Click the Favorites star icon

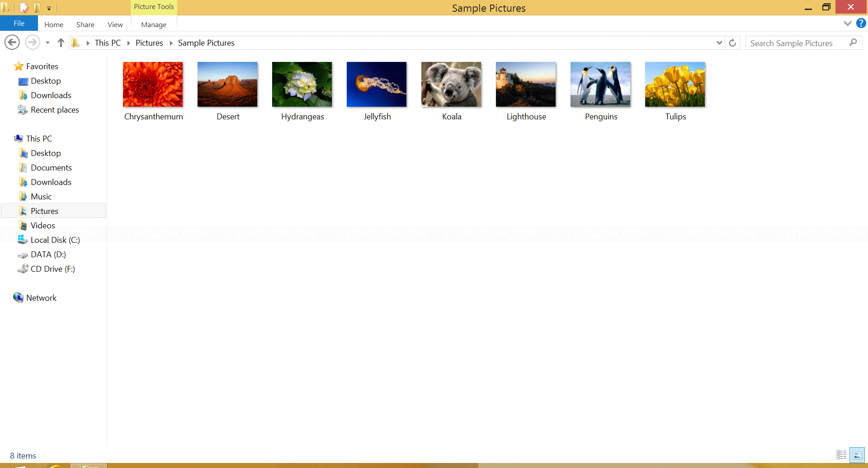[x=19, y=66]
